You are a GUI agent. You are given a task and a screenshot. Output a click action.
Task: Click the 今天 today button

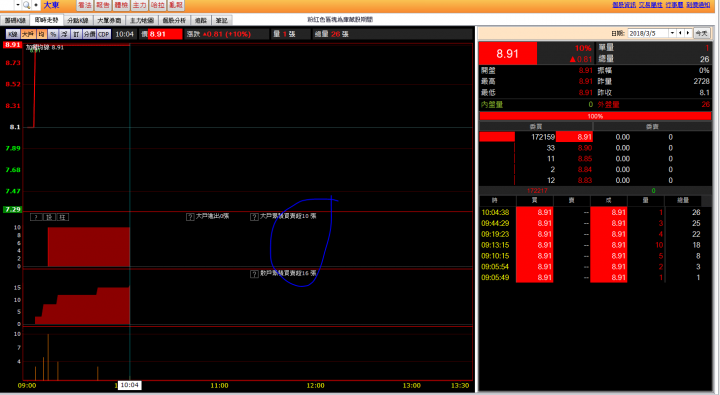coord(702,33)
